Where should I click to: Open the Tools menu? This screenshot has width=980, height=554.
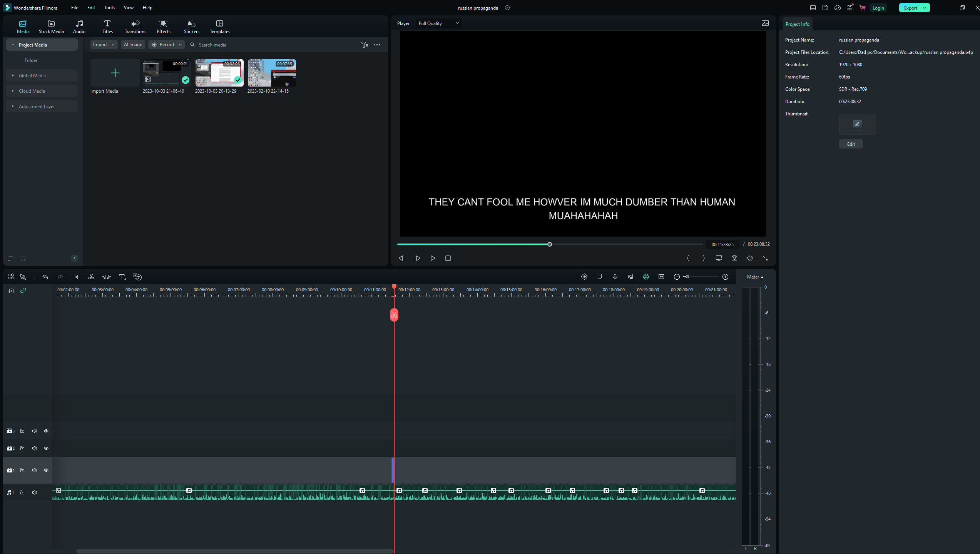click(109, 8)
